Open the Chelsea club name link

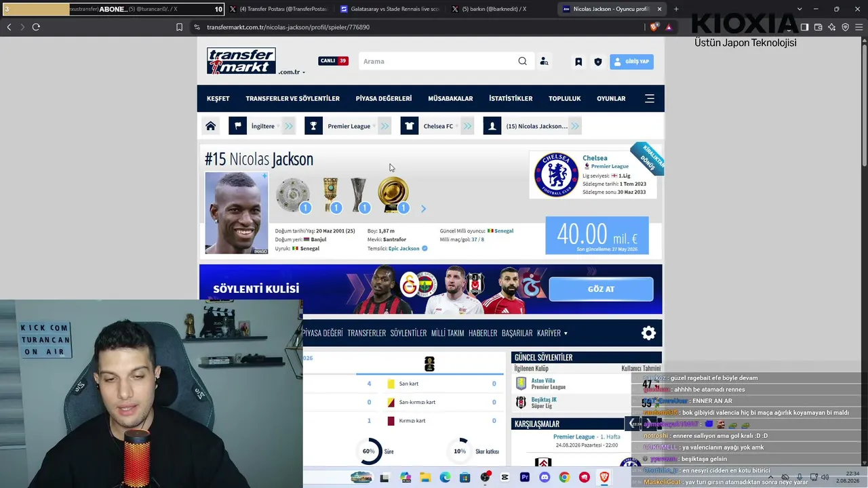pos(595,158)
